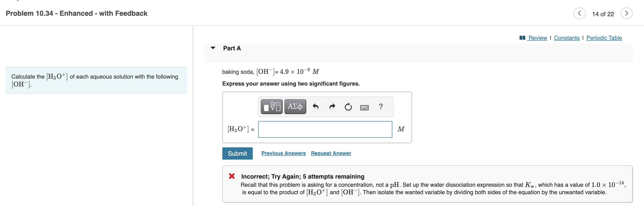The image size is (644, 206).
Task: Go back a problem with the left chevron
Action: [x=580, y=14]
